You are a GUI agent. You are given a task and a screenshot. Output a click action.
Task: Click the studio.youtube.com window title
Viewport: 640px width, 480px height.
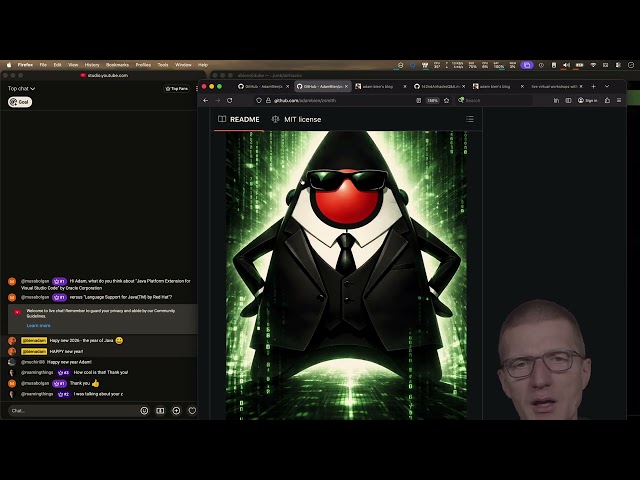[108, 76]
